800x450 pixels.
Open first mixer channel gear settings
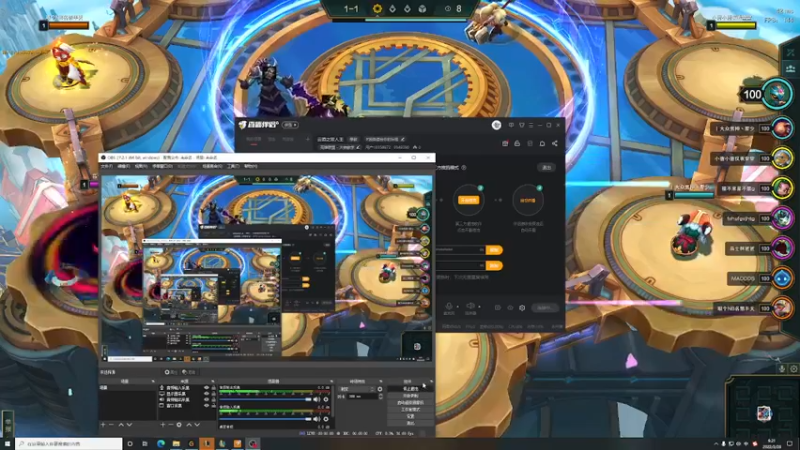coord(326,399)
